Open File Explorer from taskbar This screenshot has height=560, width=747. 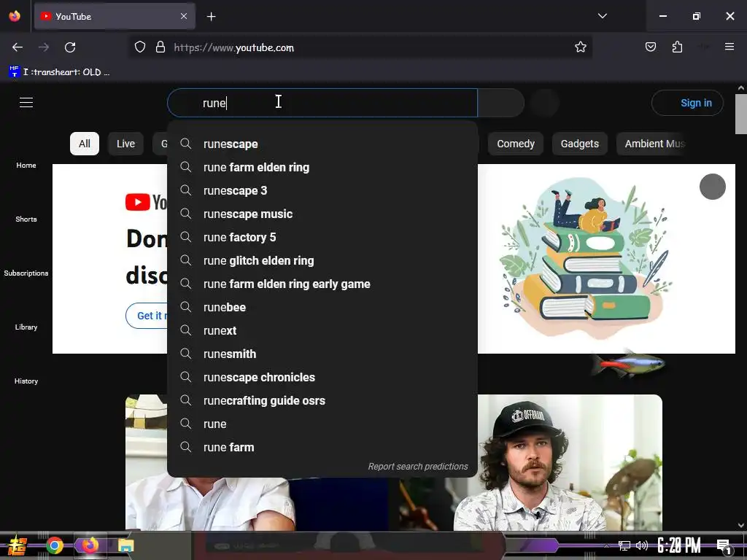[x=125, y=545]
